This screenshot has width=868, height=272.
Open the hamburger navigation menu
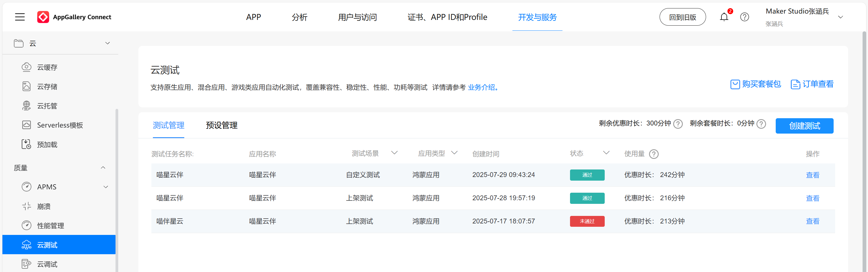pos(20,17)
